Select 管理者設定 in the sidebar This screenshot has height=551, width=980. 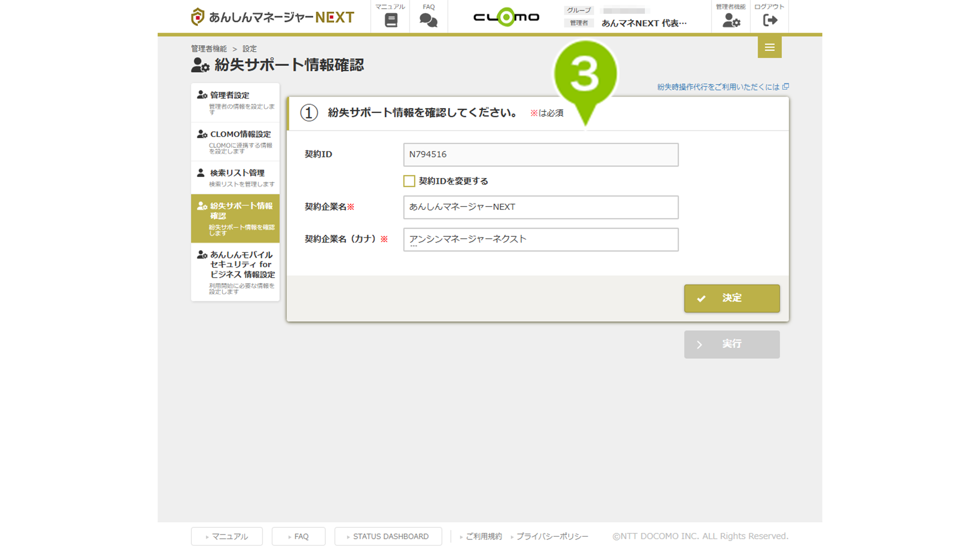235,102
